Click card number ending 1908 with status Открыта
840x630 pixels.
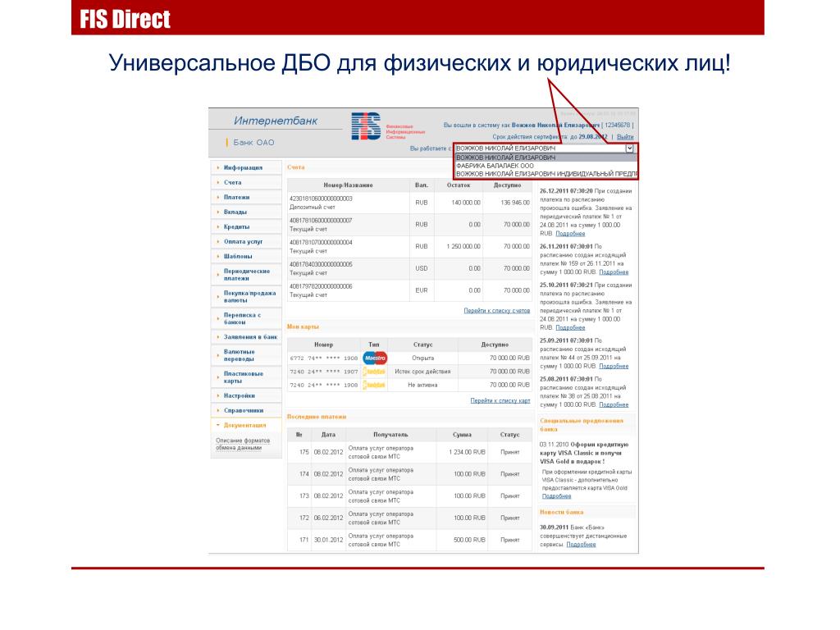pyautogui.click(x=323, y=358)
